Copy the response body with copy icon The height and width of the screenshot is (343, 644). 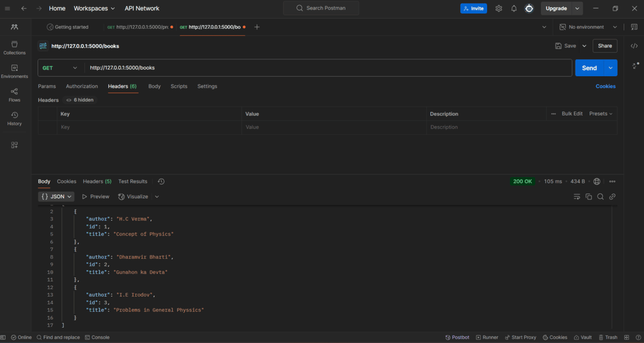coord(589,197)
